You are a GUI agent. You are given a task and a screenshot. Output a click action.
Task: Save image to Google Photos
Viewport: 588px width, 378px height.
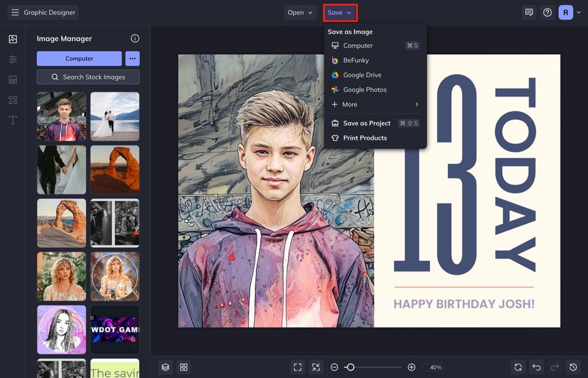click(375, 90)
